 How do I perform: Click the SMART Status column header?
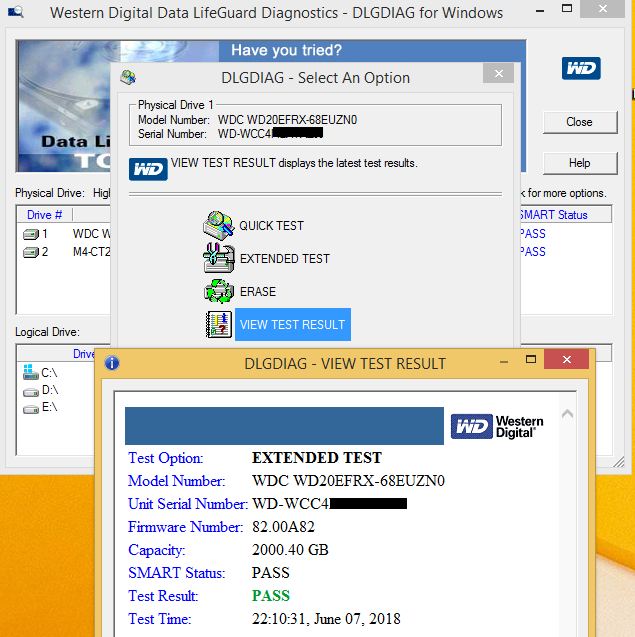tap(566, 215)
